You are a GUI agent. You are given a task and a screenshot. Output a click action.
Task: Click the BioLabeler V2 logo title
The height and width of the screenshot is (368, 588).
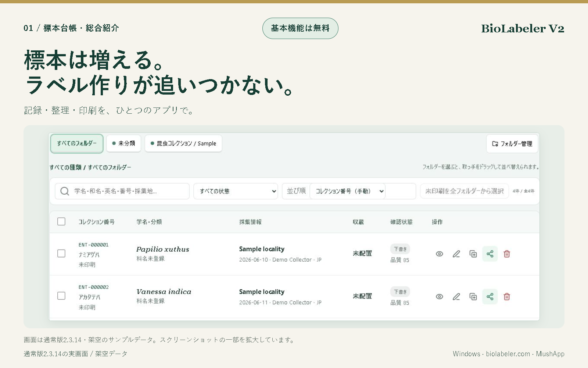click(523, 28)
